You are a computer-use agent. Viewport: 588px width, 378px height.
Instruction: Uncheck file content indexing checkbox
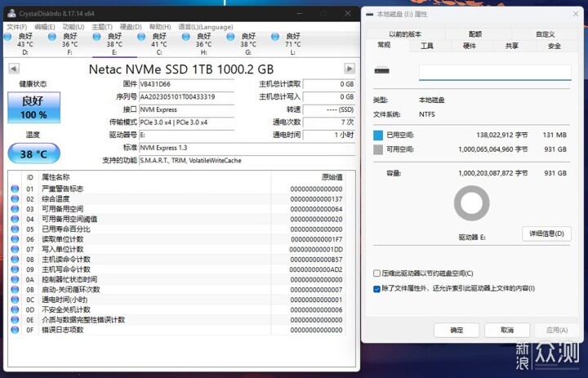(x=376, y=289)
